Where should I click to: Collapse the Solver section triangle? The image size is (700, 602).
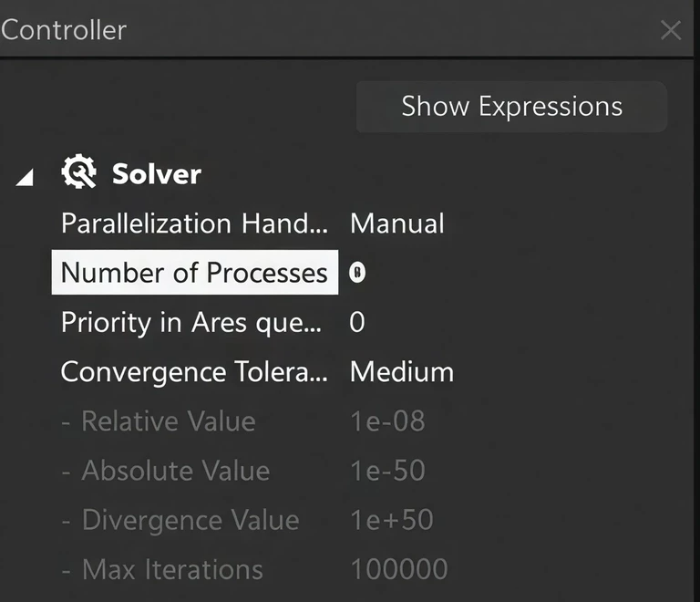click(x=26, y=178)
